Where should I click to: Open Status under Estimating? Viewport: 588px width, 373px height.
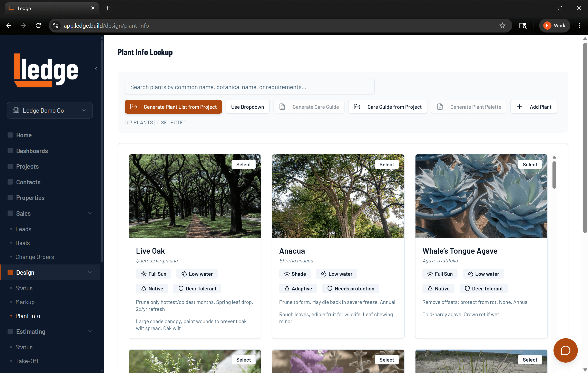(x=24, y=347)
